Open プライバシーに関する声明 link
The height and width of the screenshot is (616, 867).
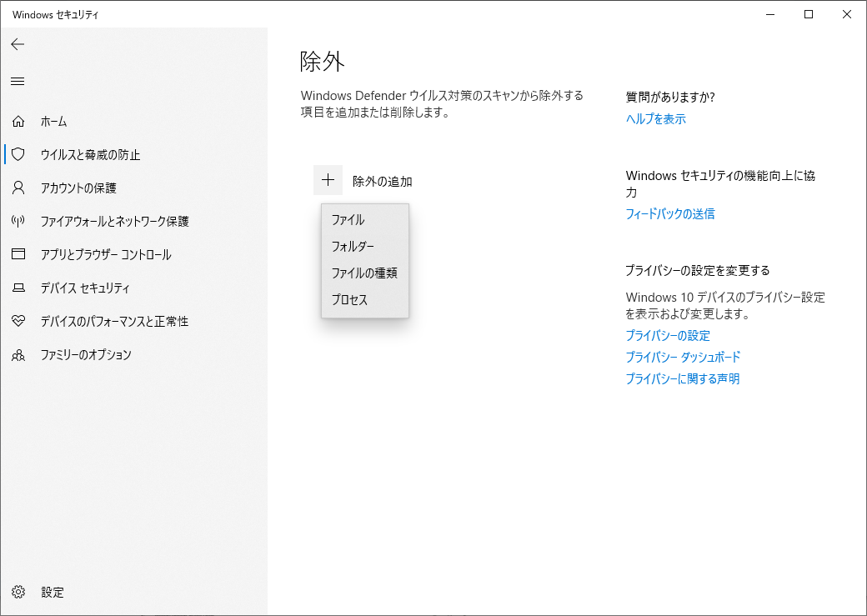[682, 378]
